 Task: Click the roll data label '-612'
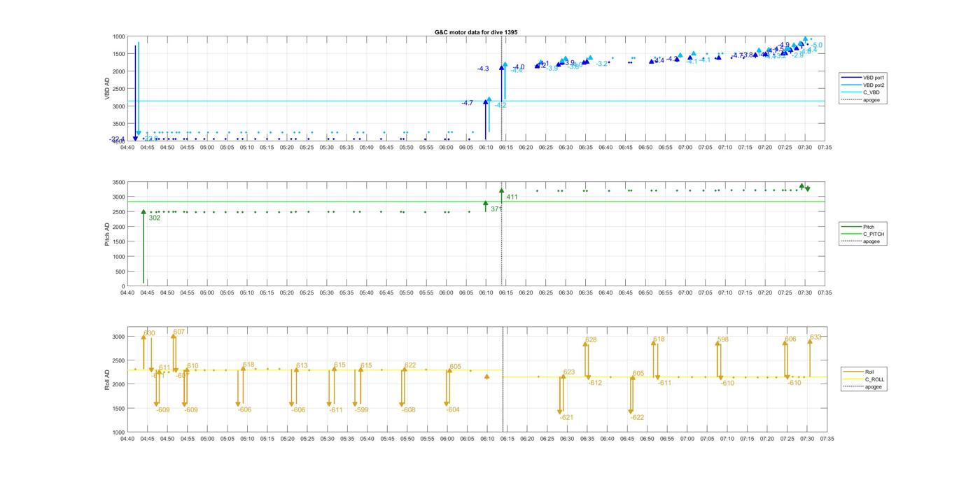point(595,384)
